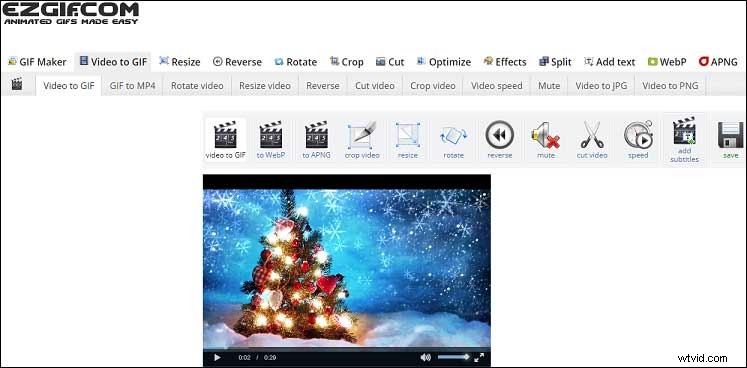Select the crop video tool icon
The width and height of the screenshot is (747, 368).
point(362,140)
